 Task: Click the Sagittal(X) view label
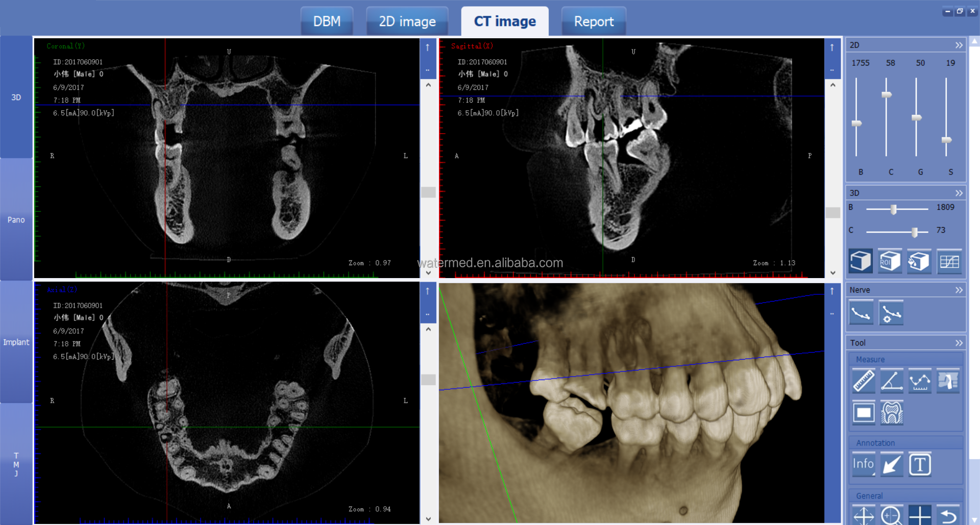[472, 46]
